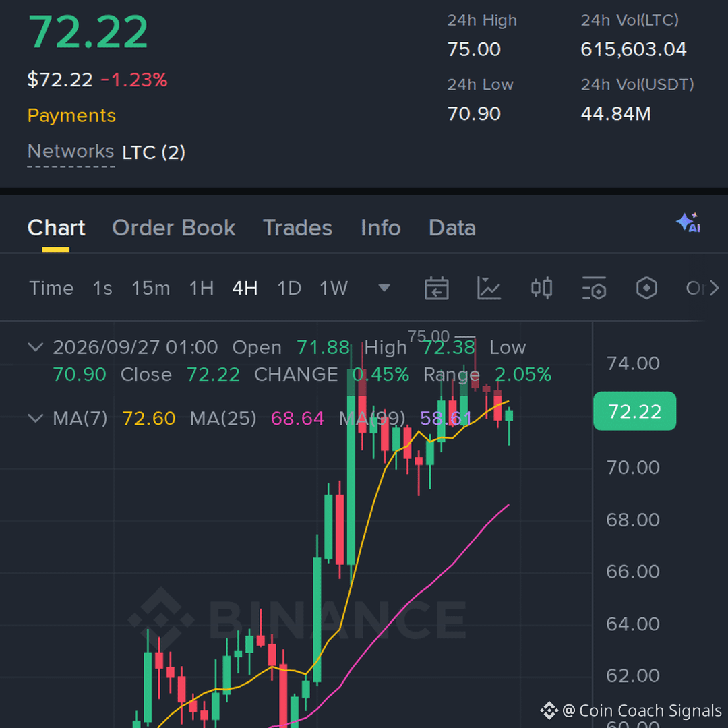
Task: Change chart type with candlestick icon
Action: (541, 289)
